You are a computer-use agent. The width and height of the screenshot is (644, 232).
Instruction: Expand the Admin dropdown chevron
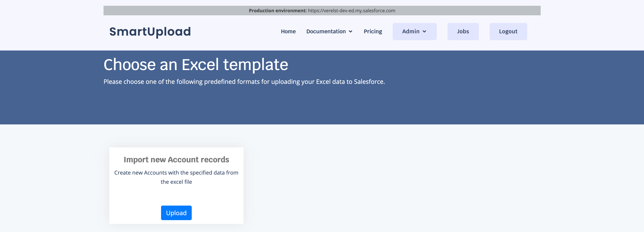tap(424, 32)
